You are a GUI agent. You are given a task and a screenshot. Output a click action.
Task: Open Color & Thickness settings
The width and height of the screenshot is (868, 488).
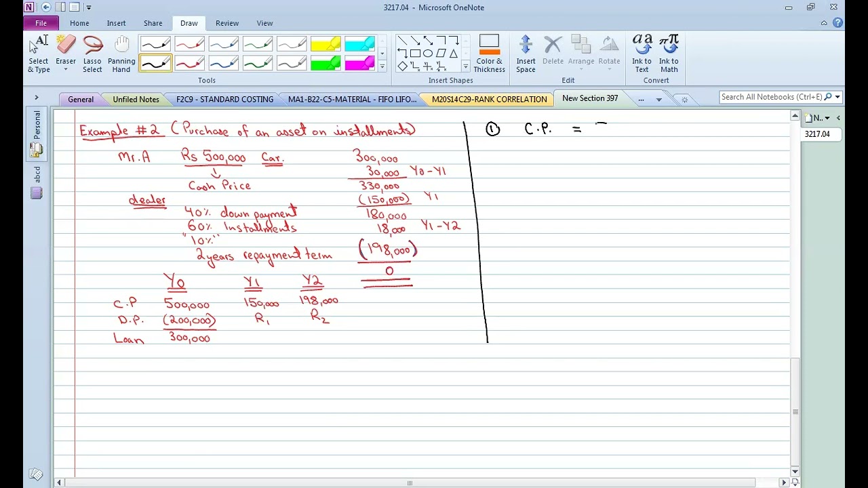click(x=489, y=54)
